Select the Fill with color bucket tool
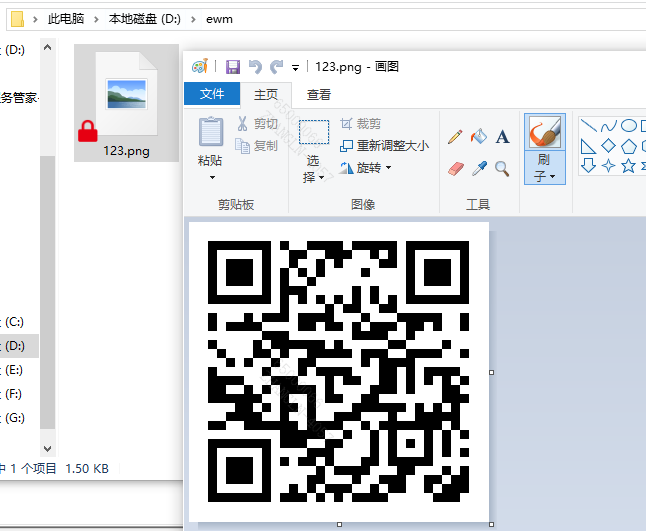This screenshot has width=646, height=531. [x=479, y=136]
